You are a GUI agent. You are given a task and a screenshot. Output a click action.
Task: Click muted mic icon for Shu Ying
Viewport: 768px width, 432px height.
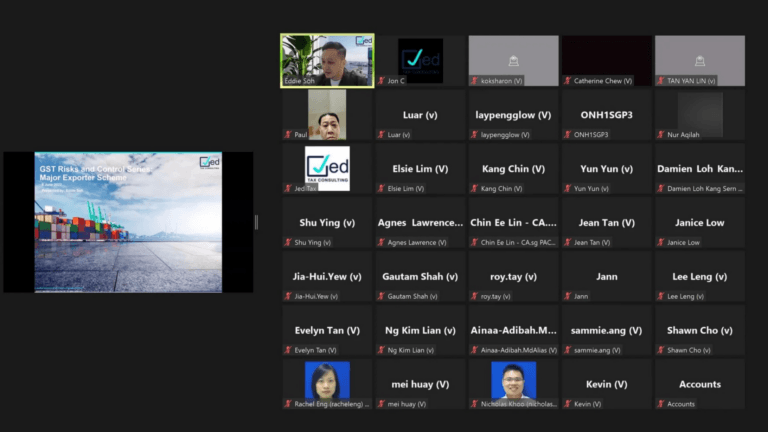(x=288, y=242)
